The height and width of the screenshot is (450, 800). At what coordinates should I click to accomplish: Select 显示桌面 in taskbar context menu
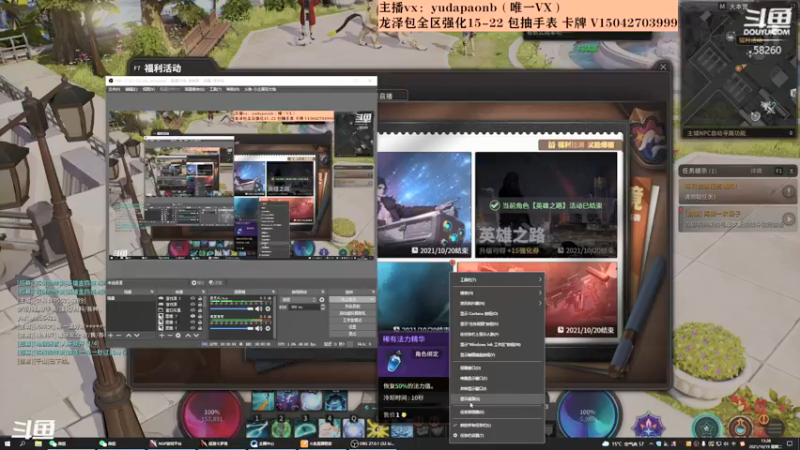tap(497, 398)
